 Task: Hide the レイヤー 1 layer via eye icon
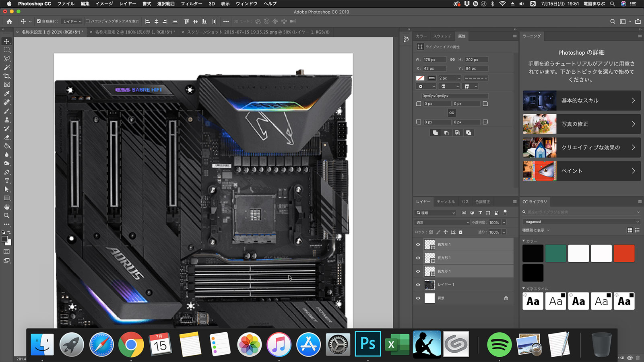(x=418, y=285)
